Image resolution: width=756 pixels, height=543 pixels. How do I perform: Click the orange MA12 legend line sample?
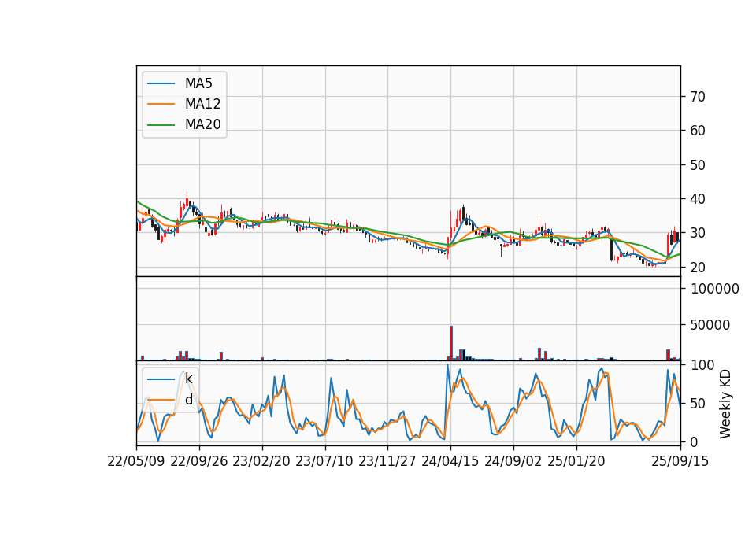(x=161, y=104)
